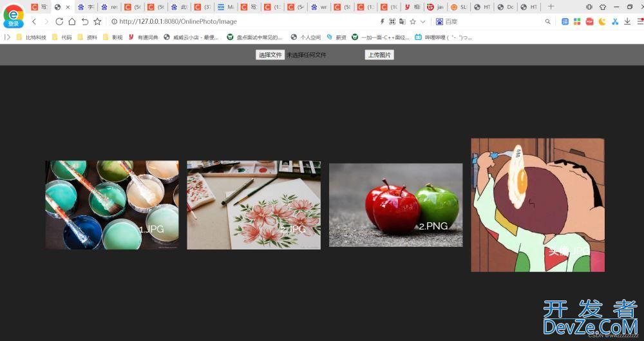The image size is (644, 341).
Task: Click the favorites star next to undo arrow
Action: point(97,21)
